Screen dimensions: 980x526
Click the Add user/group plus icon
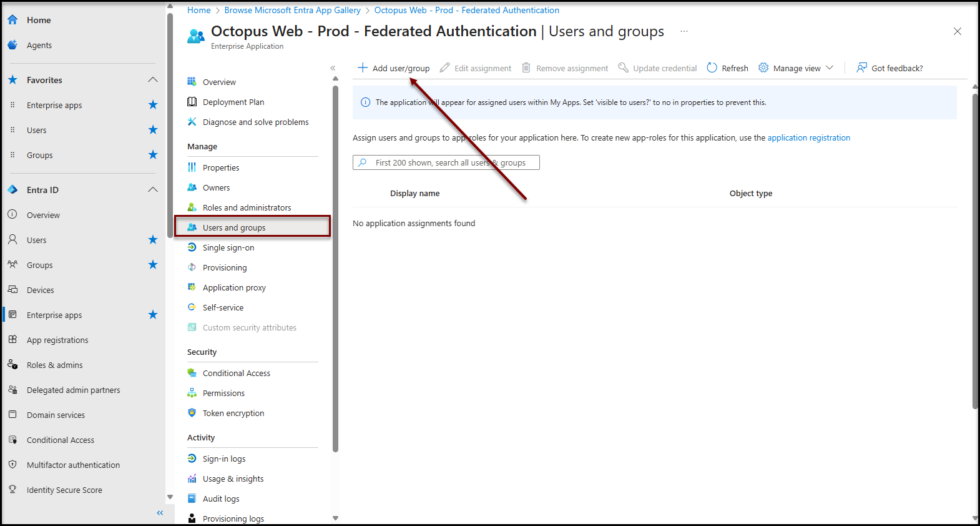click(x=362, y=67)
